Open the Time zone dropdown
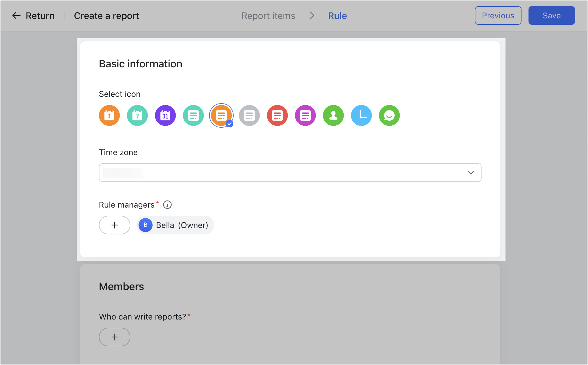The image size is (588, 365). point(471,173)
